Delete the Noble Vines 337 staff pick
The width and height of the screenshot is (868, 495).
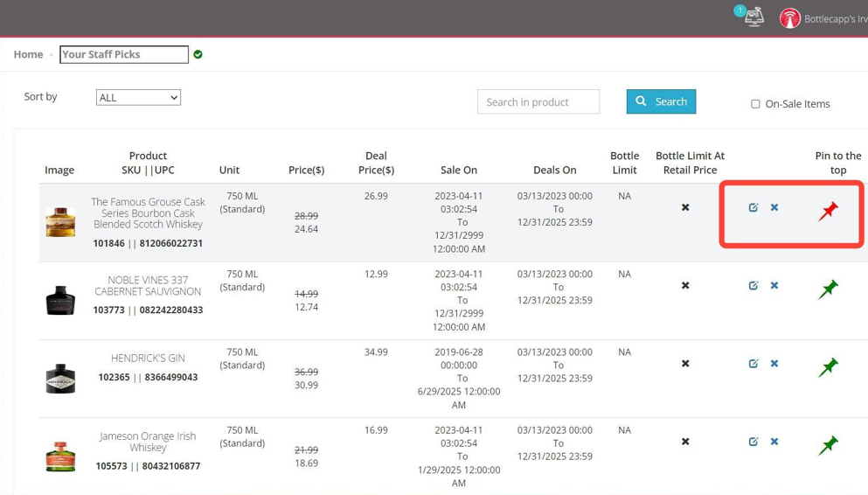(774, 285)
